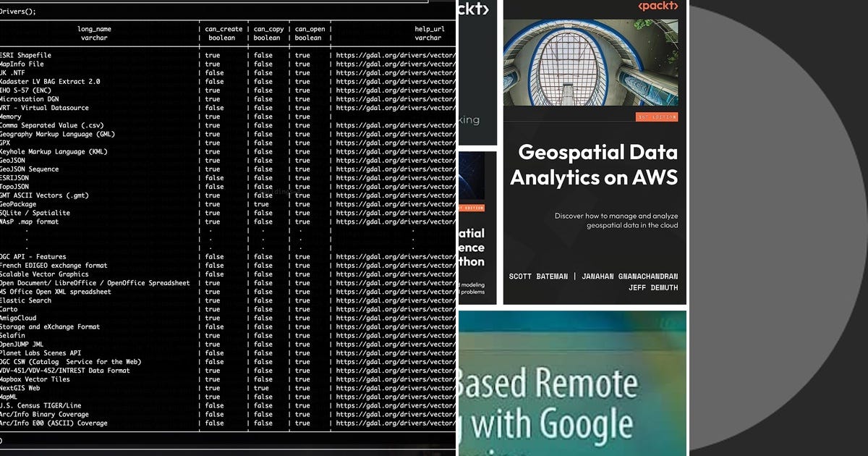Toggle the can_create value for ESRI Shapefile
This screenshot has height=456, width=868.
(211, 55)
